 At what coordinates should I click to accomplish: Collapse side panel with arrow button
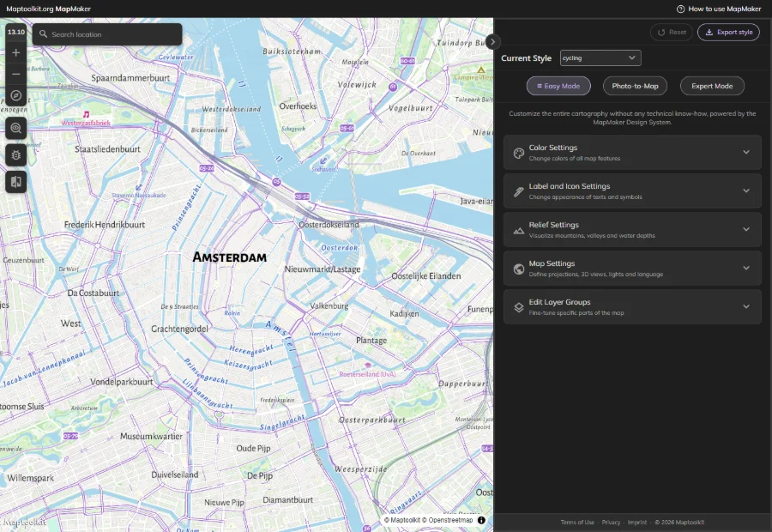coord(492,42)
